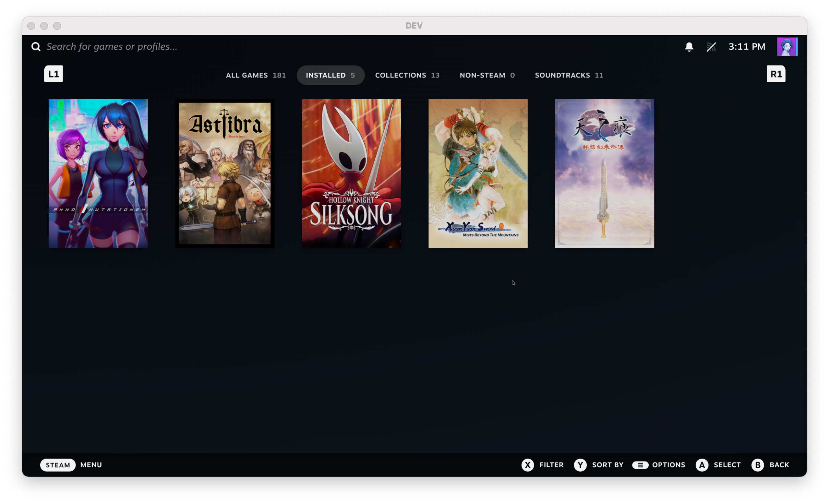Minimize the DEV window
Viewport: 829px width, 504px height.
click(44, 26)
